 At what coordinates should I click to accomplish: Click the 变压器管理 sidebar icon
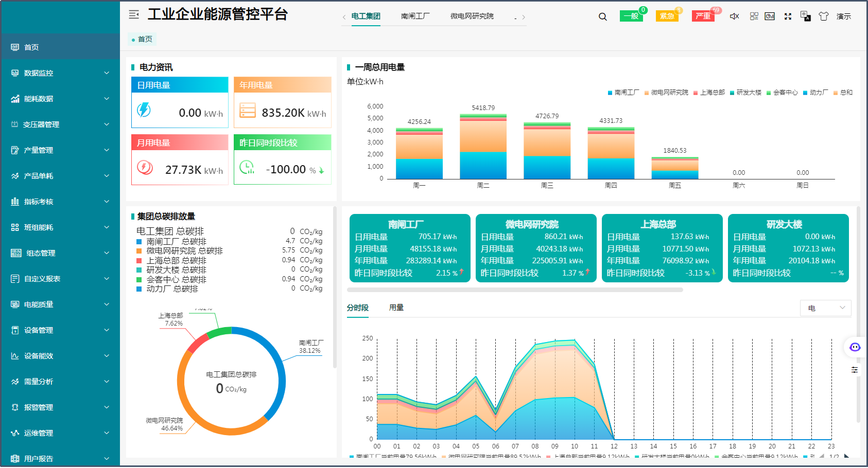point(15,124)
